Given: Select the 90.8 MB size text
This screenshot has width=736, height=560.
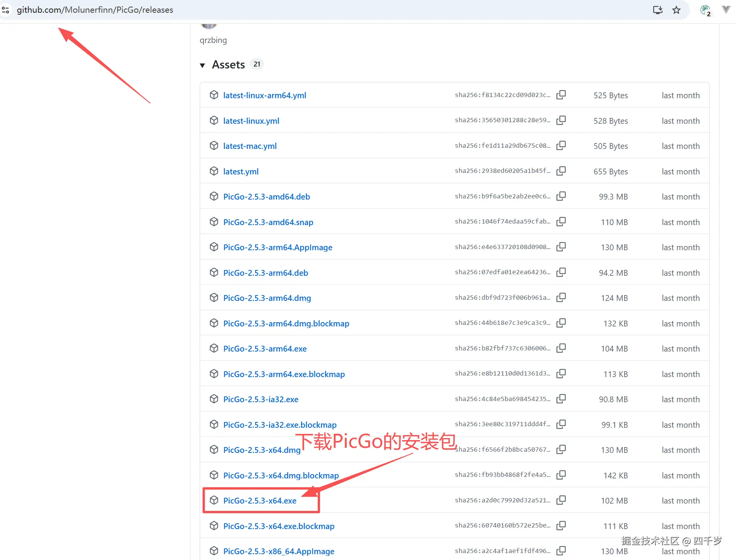Looking at the screenshot, I should (613, 399).
